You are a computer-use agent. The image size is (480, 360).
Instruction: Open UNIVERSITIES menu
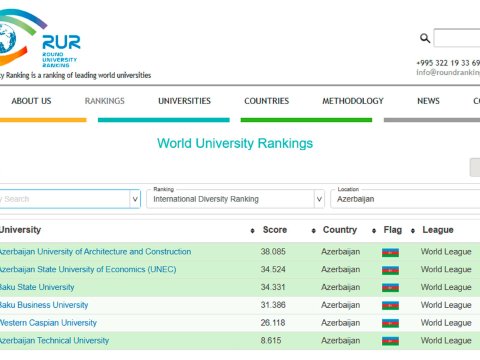184,101
